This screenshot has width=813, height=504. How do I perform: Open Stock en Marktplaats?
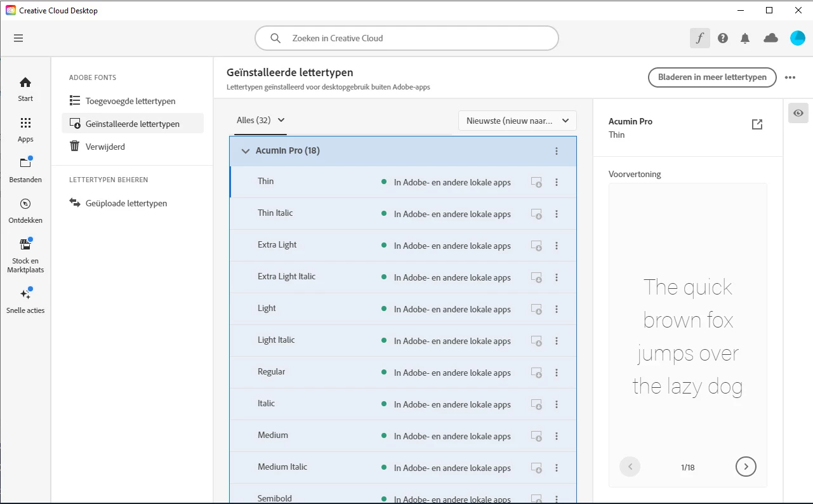click(25, 256)
